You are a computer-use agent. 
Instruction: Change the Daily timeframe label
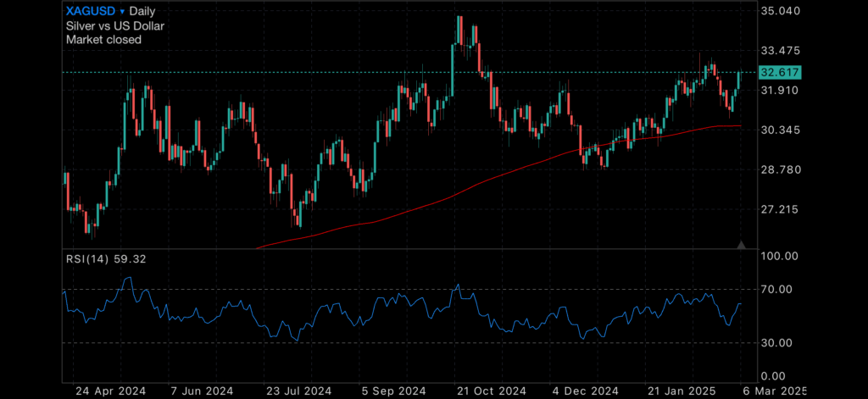(x=142, y=11)
